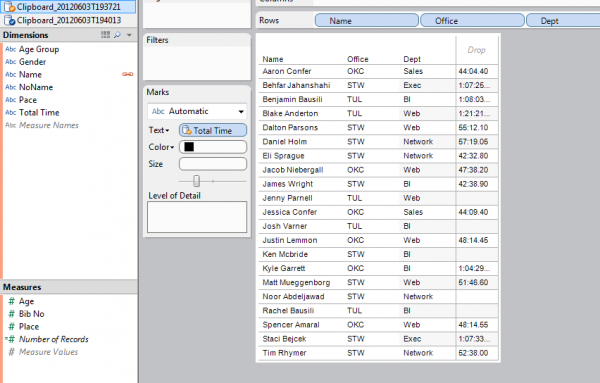
Task: Click the view data grid icon in Dimensions
Action: [105, 35]
